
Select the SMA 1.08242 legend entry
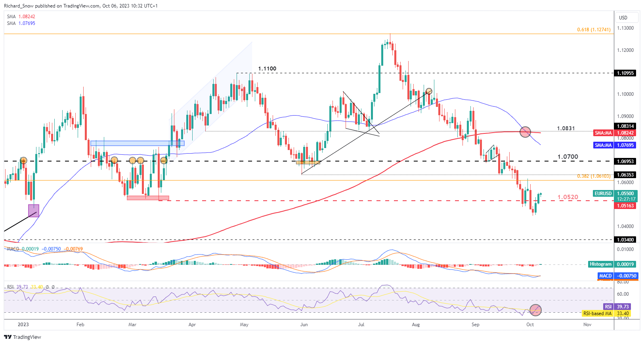tap(21, 17)
